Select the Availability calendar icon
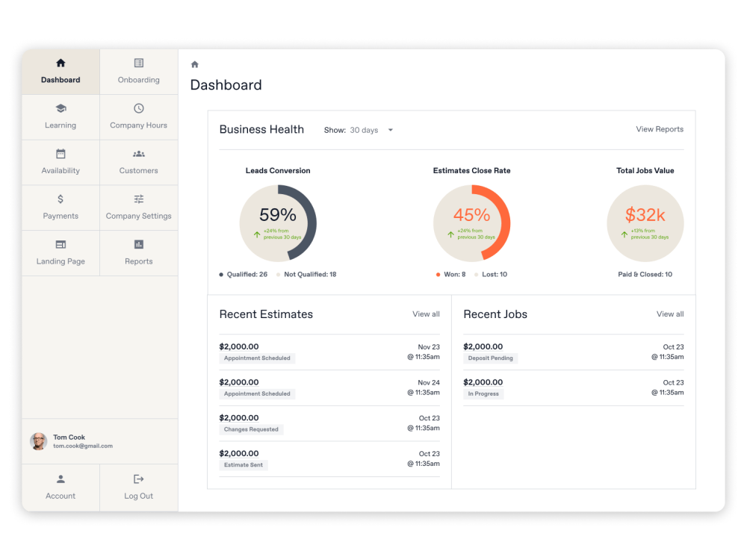Screen dimensions: 747x560 (x=60, y=154)
